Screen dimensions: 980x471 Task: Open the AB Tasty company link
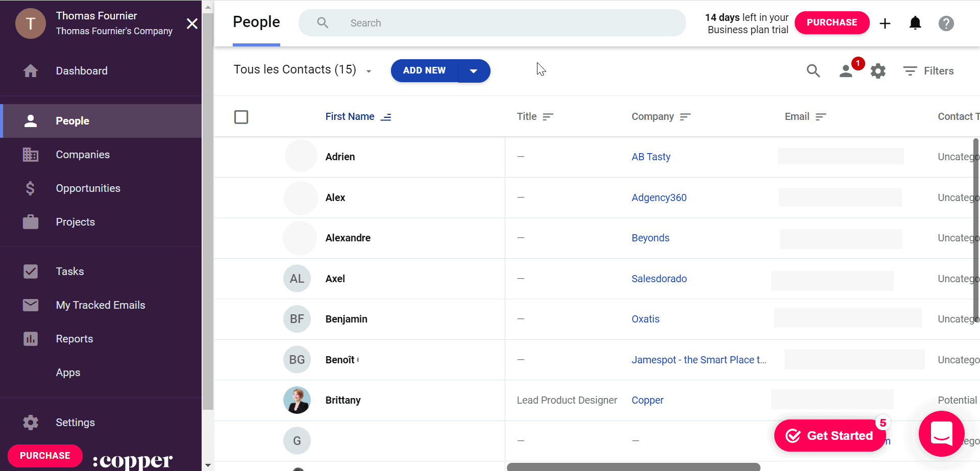(651, 157)
